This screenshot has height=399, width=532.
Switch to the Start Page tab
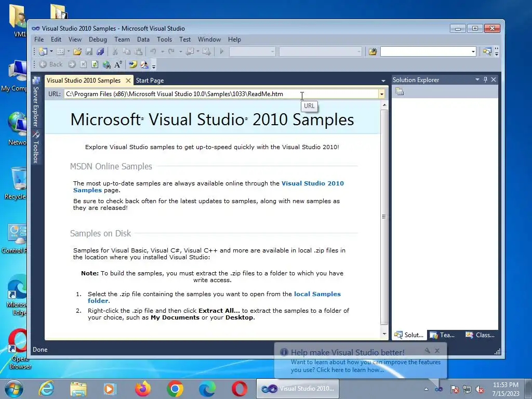pos(150,81)
